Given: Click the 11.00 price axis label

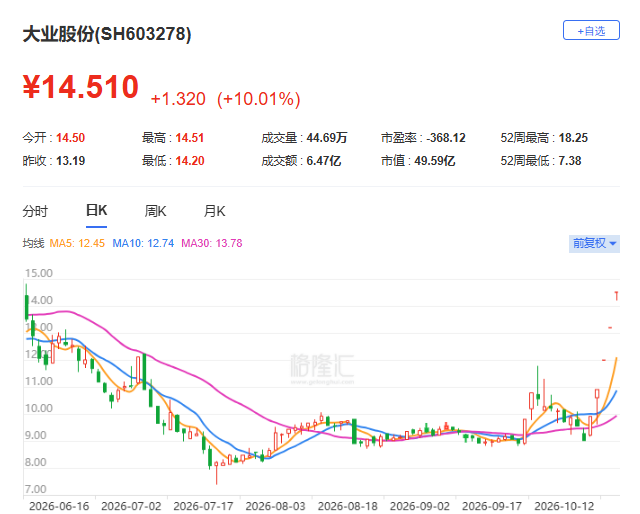Looking at the screenshot, I should pos(39,381).
